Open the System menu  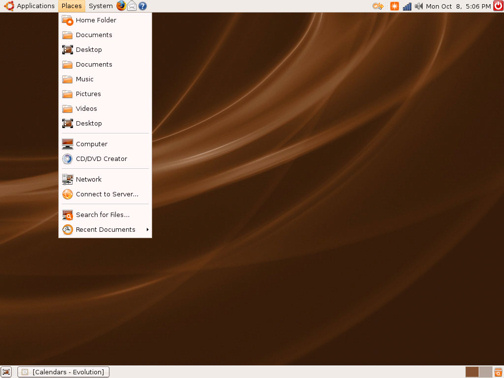[x=100, y=6]
